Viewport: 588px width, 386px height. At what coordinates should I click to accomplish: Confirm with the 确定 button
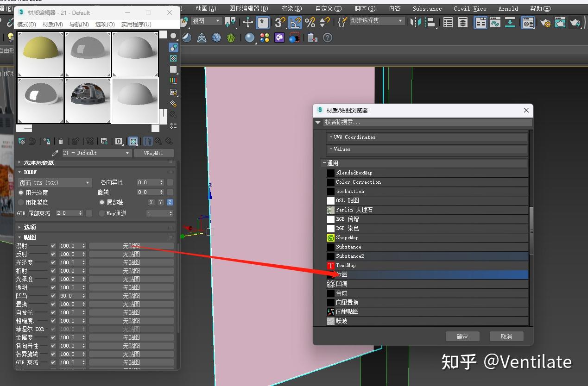462,336
